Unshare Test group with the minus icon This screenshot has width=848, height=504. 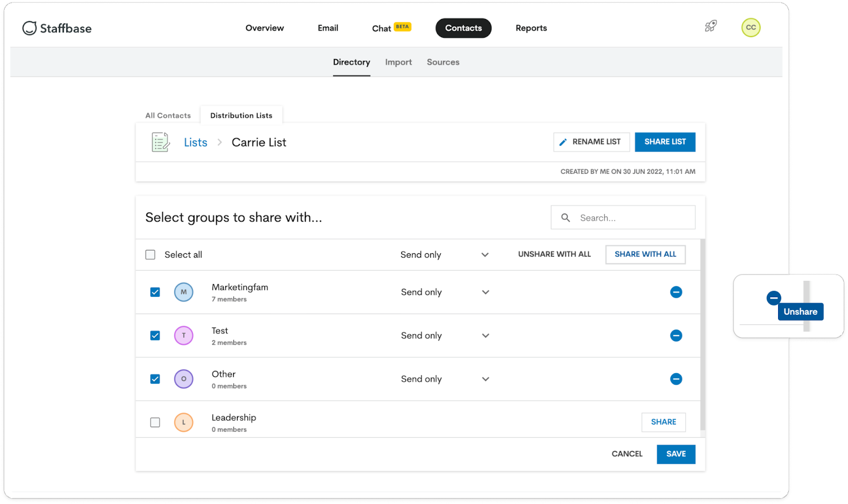click(676, 335)
